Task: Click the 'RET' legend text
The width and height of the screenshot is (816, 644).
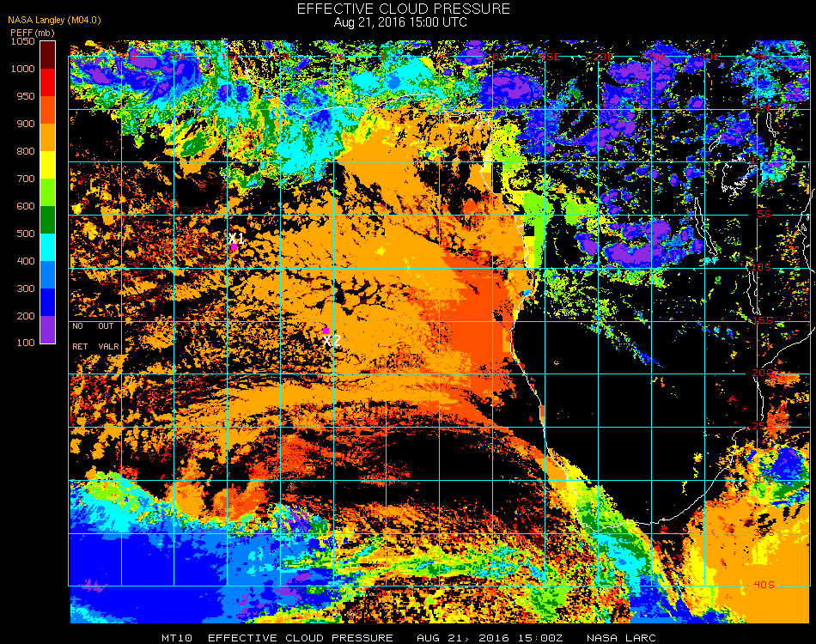Action: click(80, 346)
